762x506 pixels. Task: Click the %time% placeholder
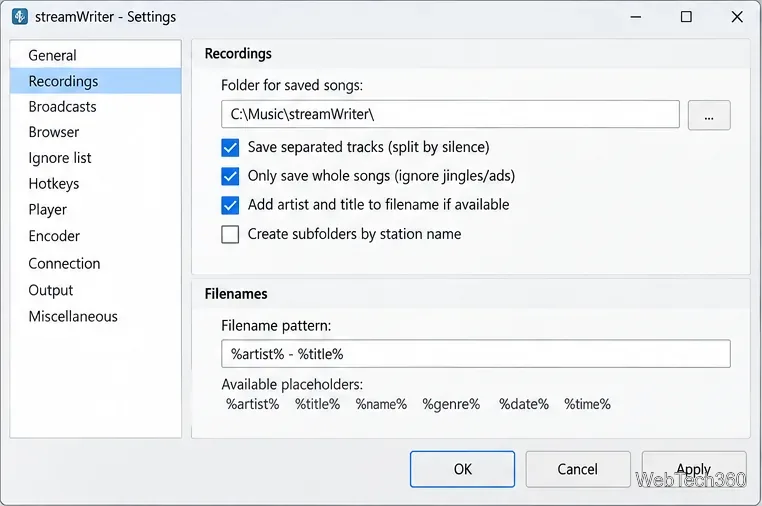587,404
